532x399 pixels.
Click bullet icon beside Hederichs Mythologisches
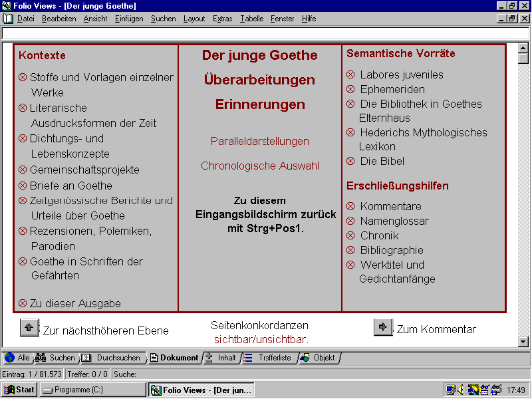[350, 132]
